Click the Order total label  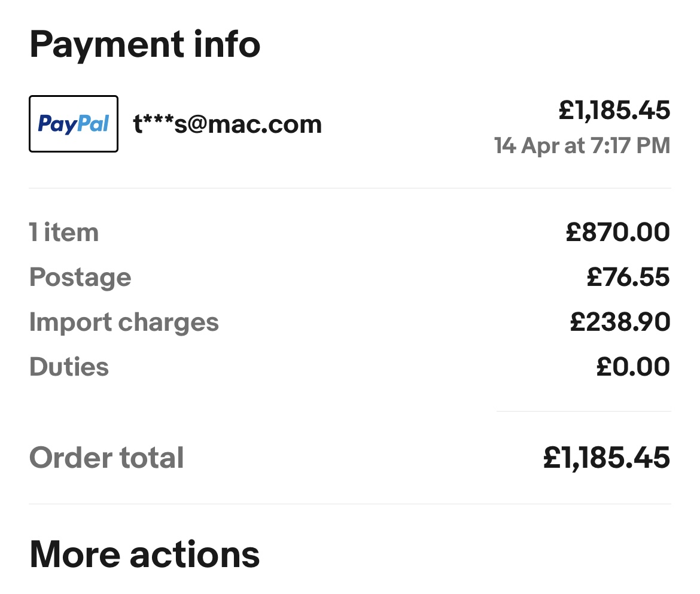click(x=106, y=458)
